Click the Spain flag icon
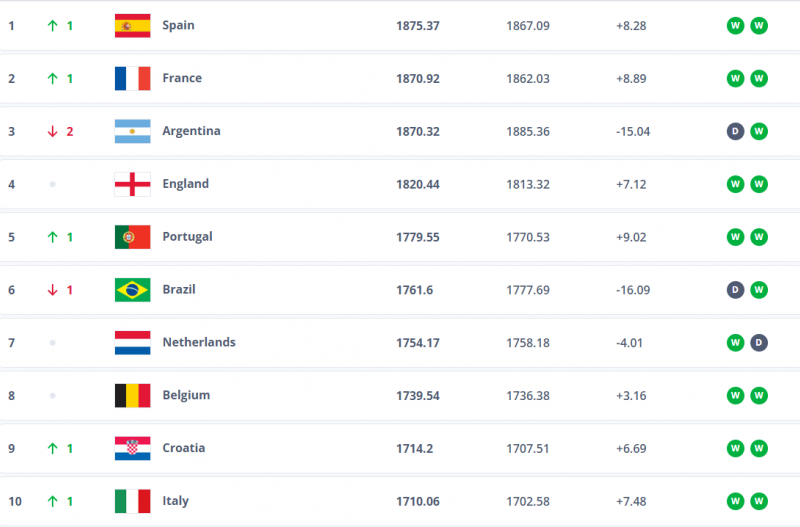Image resolution: width=800 pixels, height=527 pixels. (132, 25)
